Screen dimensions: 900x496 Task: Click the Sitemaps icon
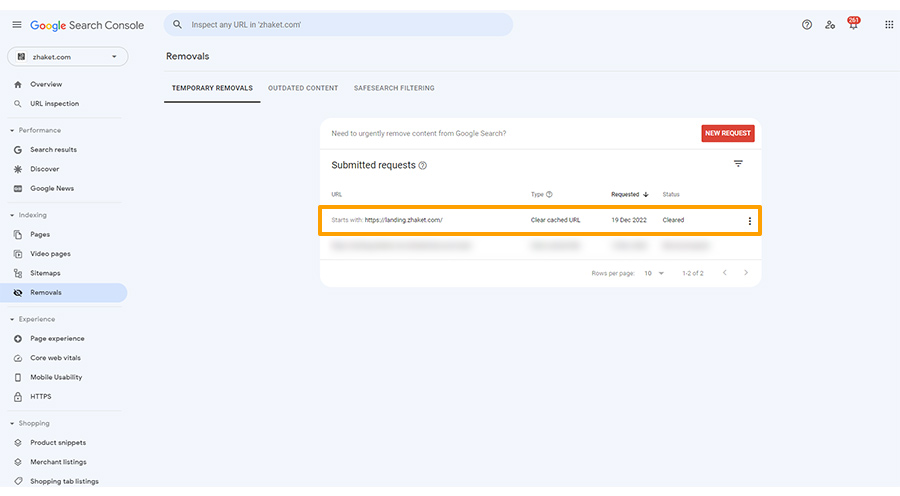[18, 273]
